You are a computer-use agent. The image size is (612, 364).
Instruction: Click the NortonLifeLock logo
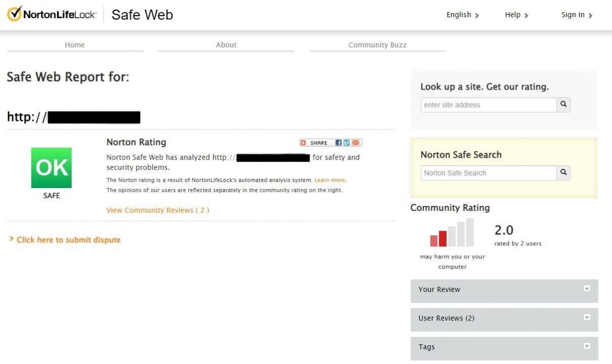point(51,14)
